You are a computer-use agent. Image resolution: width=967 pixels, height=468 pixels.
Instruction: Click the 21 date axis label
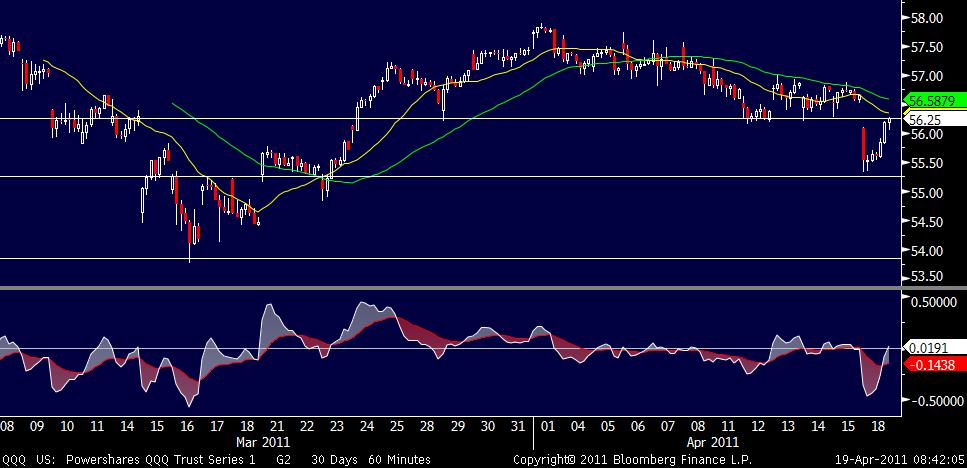pos(277,426)
